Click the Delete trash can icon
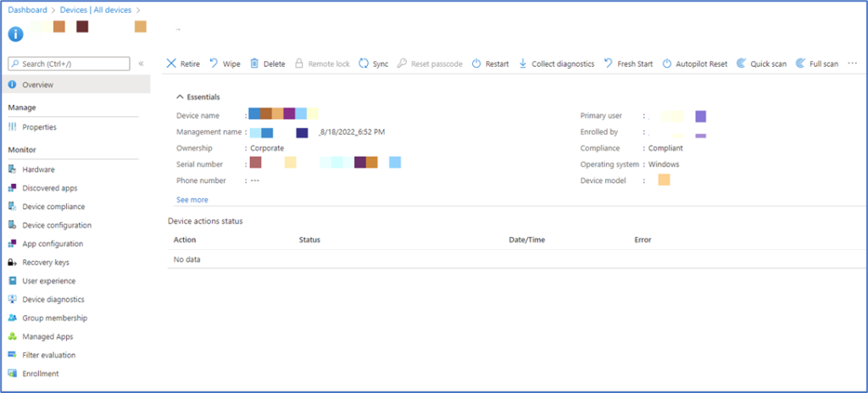 point(254,64)
